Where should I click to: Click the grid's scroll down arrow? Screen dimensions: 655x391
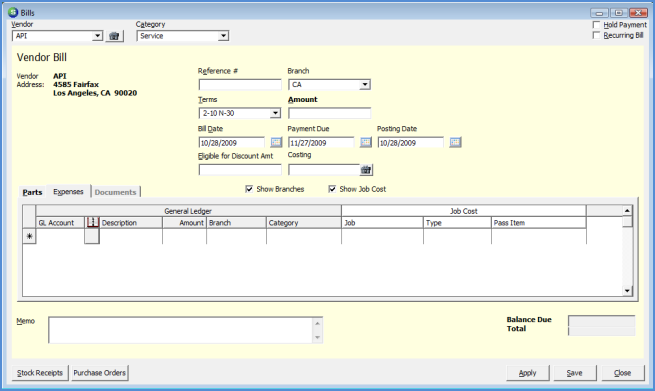pos(627,291)
